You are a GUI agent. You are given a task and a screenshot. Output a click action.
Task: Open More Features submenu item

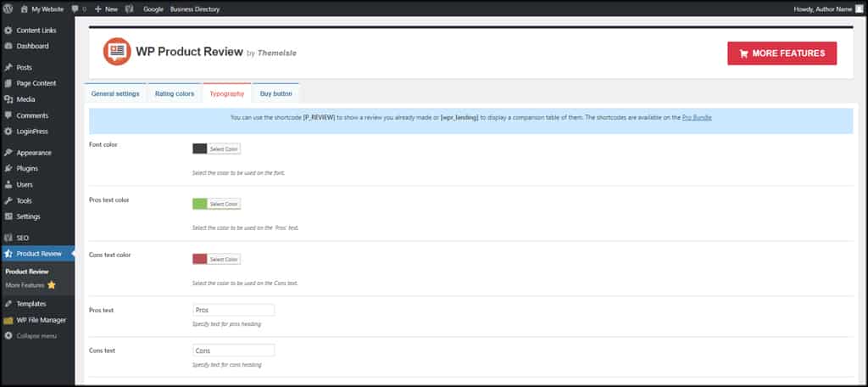tap(31, 285)
